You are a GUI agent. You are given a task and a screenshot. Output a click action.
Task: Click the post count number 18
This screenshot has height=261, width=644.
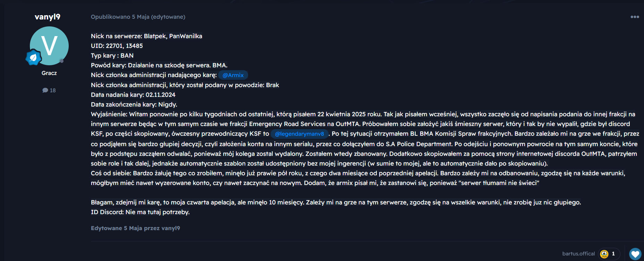[53, 90]
